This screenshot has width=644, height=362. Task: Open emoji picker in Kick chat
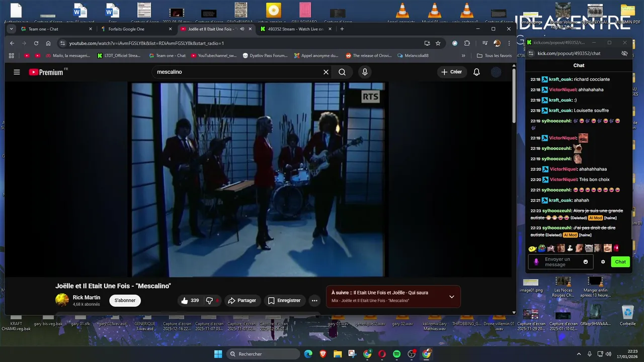click(x=586, y=262)
